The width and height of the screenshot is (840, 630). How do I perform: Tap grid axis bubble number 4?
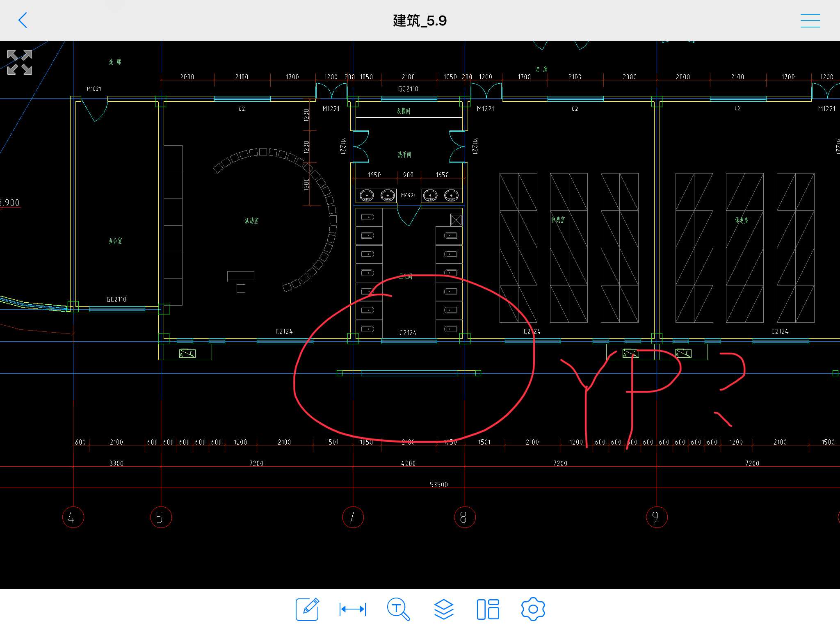73,517
